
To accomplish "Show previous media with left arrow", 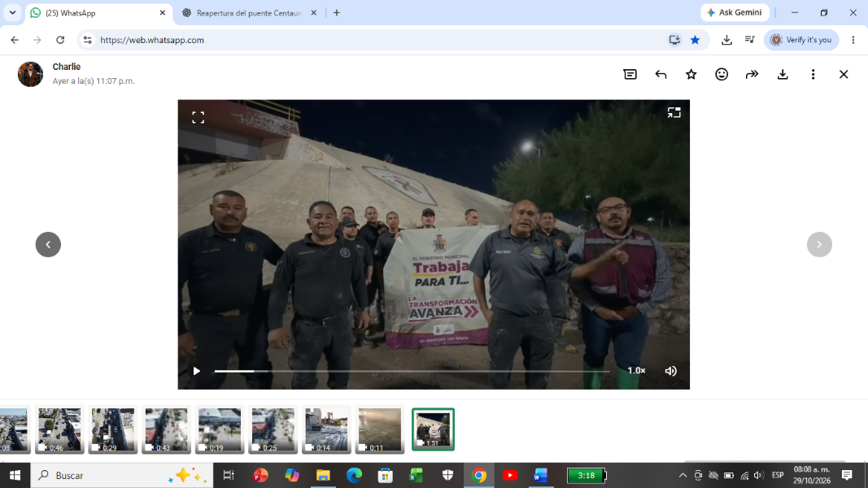I will click(48, 245).
